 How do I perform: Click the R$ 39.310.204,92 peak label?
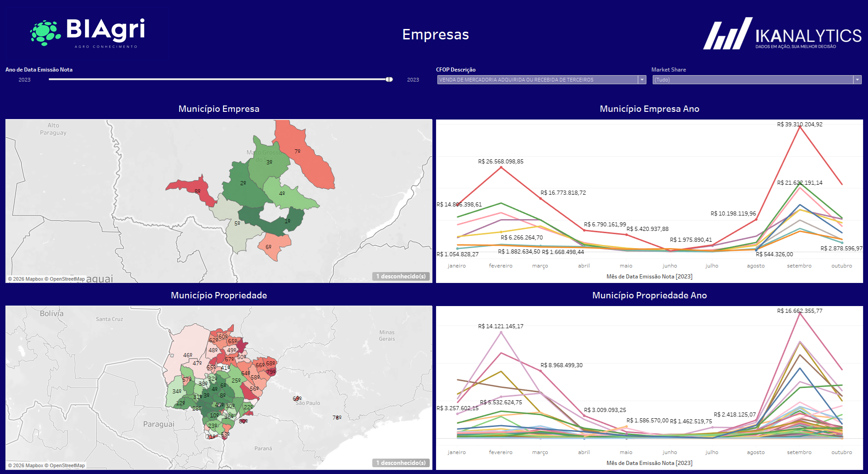click(800, 124)
